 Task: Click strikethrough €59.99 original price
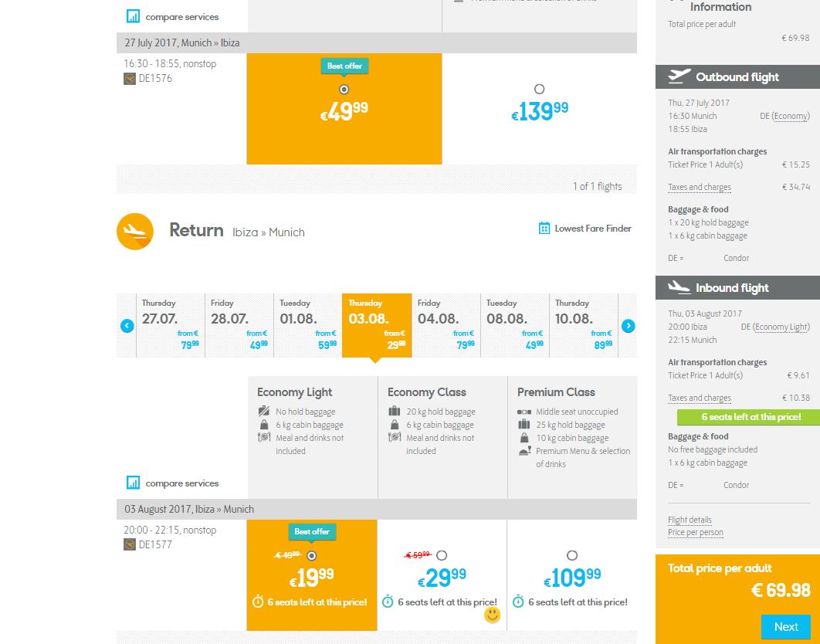418,554
